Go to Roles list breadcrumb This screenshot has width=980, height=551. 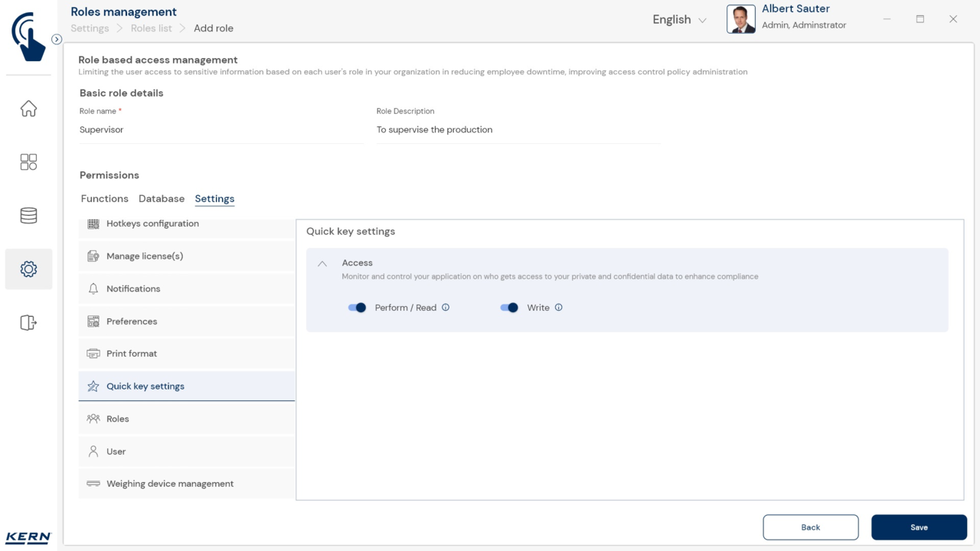click(152, 28)
